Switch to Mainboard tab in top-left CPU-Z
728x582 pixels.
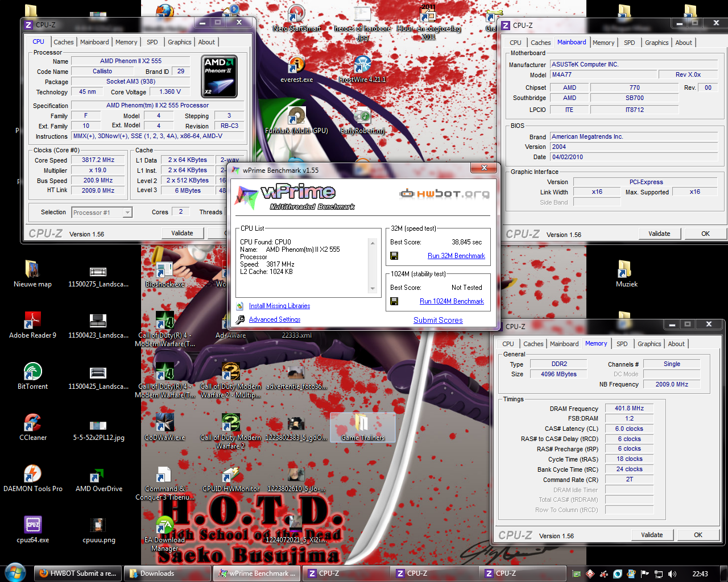tap(94, 42)
